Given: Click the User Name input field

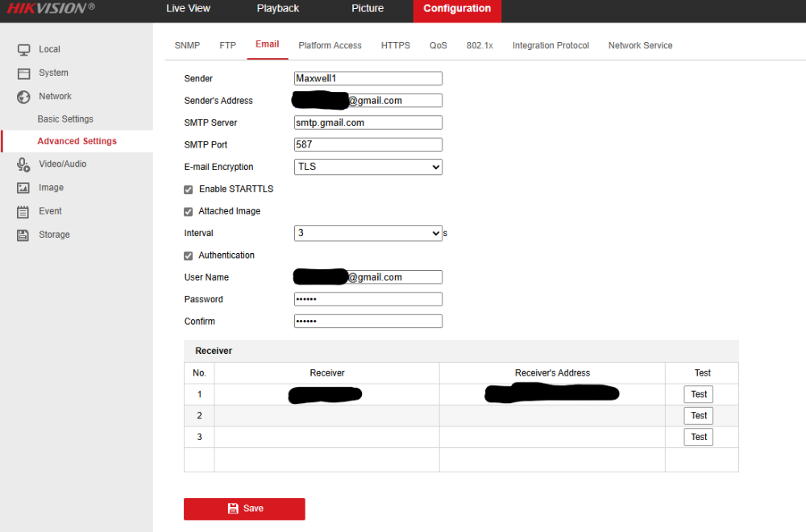Looking at the screenshot, I should coord(368,277).
